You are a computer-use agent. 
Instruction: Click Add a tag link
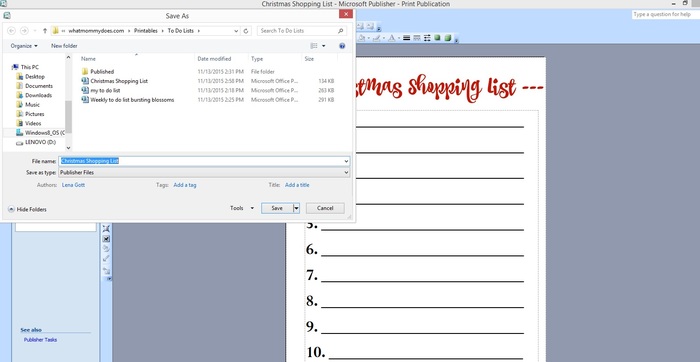coord(185,185)
